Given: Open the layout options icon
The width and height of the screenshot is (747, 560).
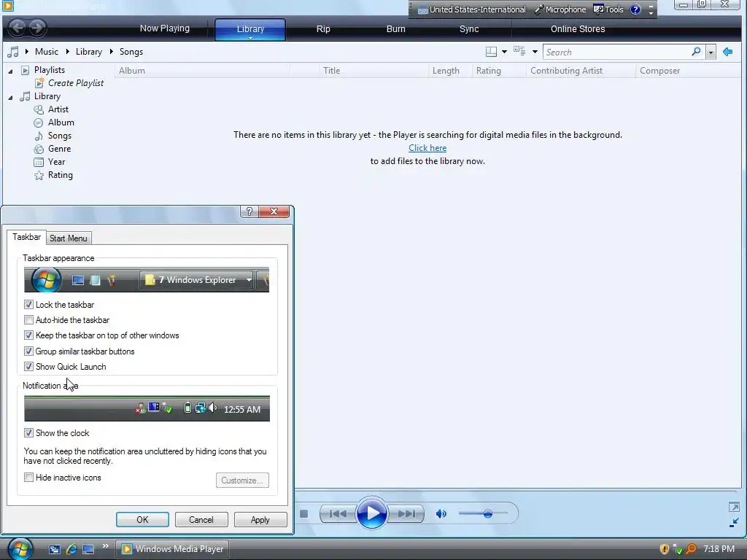Looking at the screenshot, I should click(491, 52).
